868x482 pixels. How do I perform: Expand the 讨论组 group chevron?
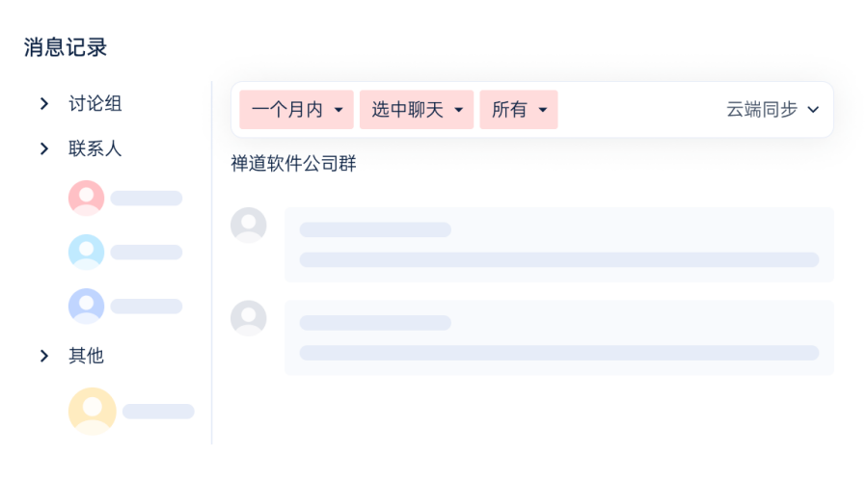click(x=44, y=103)
